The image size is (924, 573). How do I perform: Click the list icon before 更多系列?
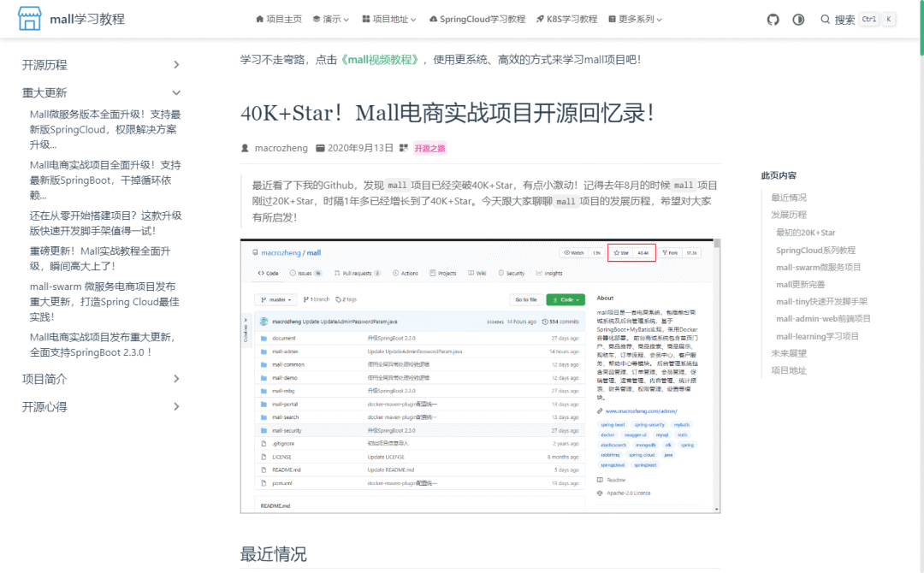pyautogui.click(x=613, y=20)
